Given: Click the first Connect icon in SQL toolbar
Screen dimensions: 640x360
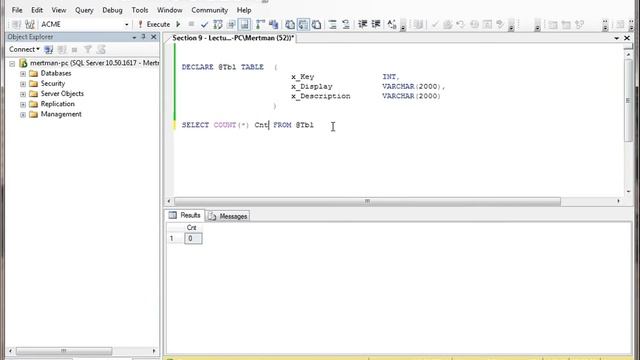Looking at the screenshot, I should [x=16, y=24].
